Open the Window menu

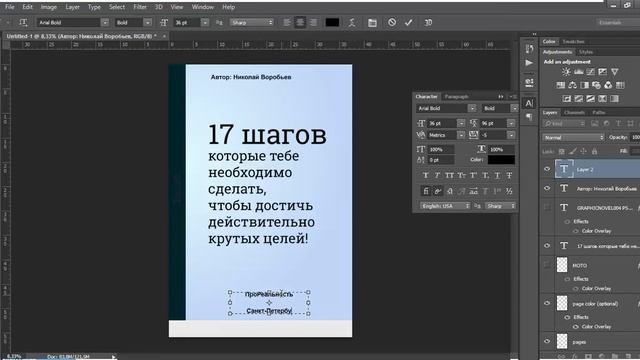[202, 7]
